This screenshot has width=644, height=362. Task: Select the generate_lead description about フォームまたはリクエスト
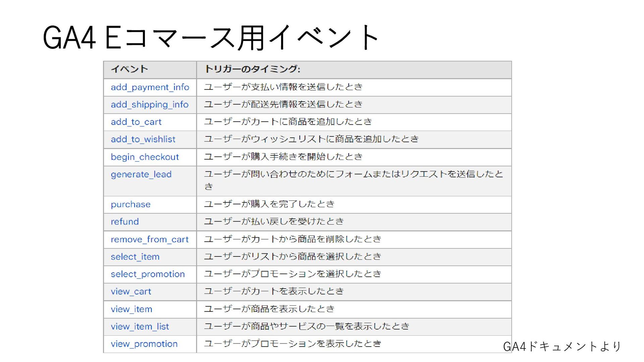pyautogui.click(x=354, y=180)
